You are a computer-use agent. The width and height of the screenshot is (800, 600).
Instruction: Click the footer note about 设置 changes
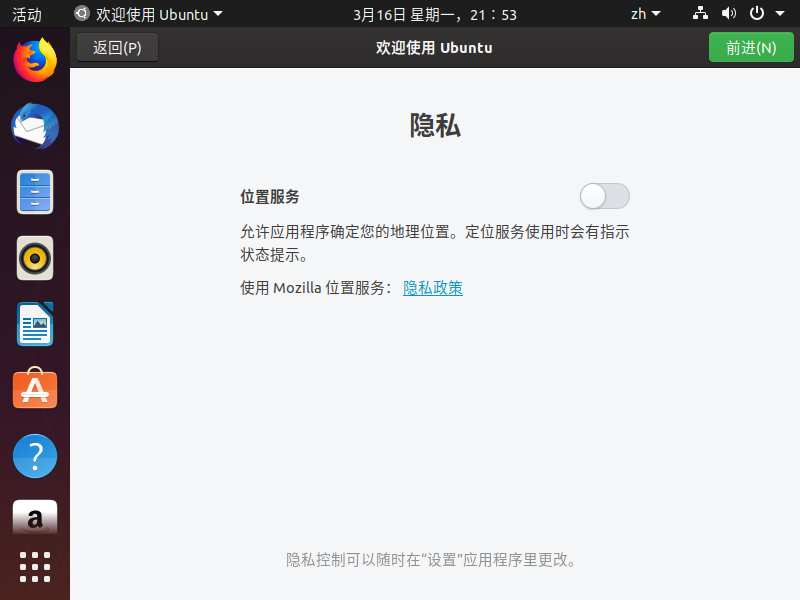click(432, 560)
